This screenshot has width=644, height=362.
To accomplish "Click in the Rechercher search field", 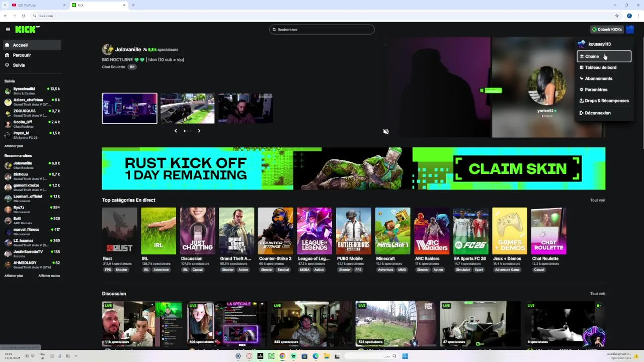I will point(322,30).
